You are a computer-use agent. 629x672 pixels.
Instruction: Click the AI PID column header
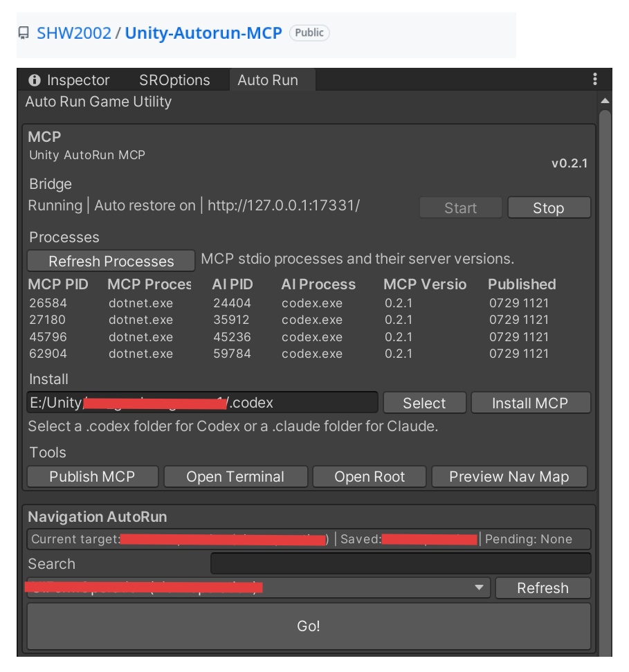(233, 284)
